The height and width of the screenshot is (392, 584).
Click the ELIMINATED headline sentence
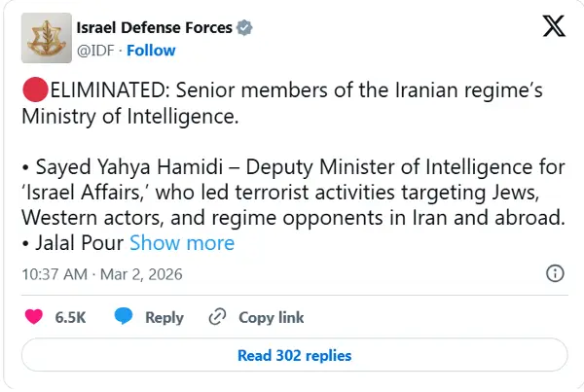click(282, 105)
